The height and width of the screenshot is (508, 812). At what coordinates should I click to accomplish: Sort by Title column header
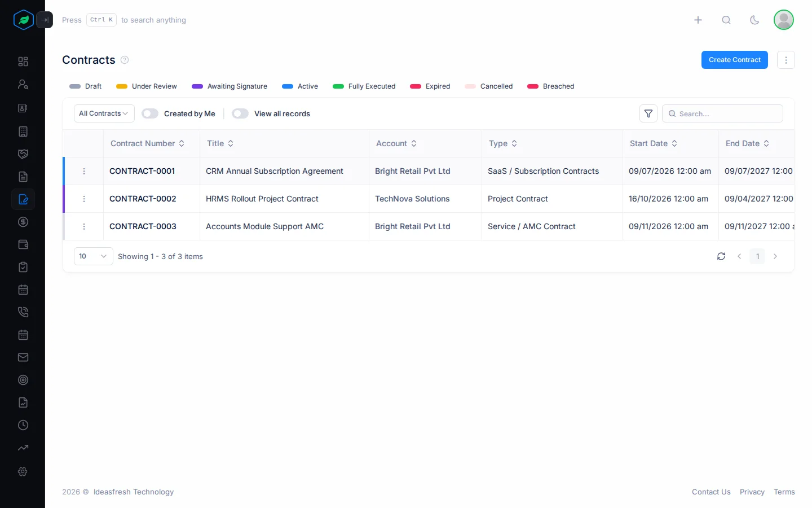click(x=220, y=143)
